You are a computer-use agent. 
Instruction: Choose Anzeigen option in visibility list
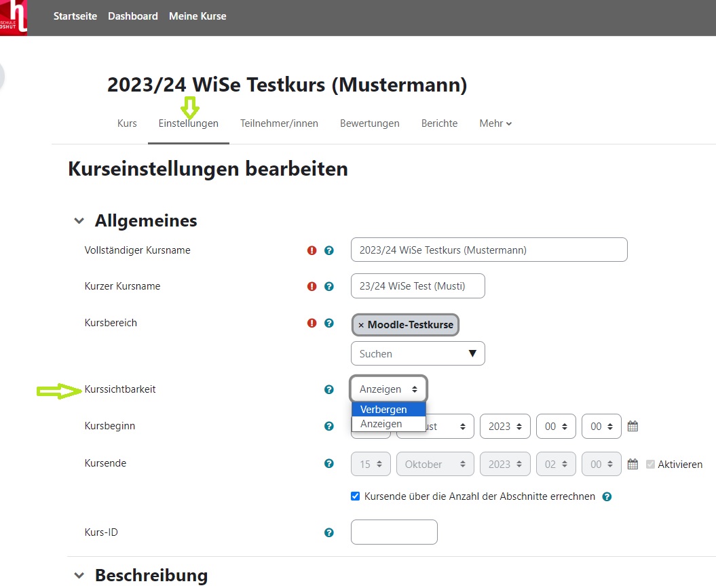(x=381, y=424)
